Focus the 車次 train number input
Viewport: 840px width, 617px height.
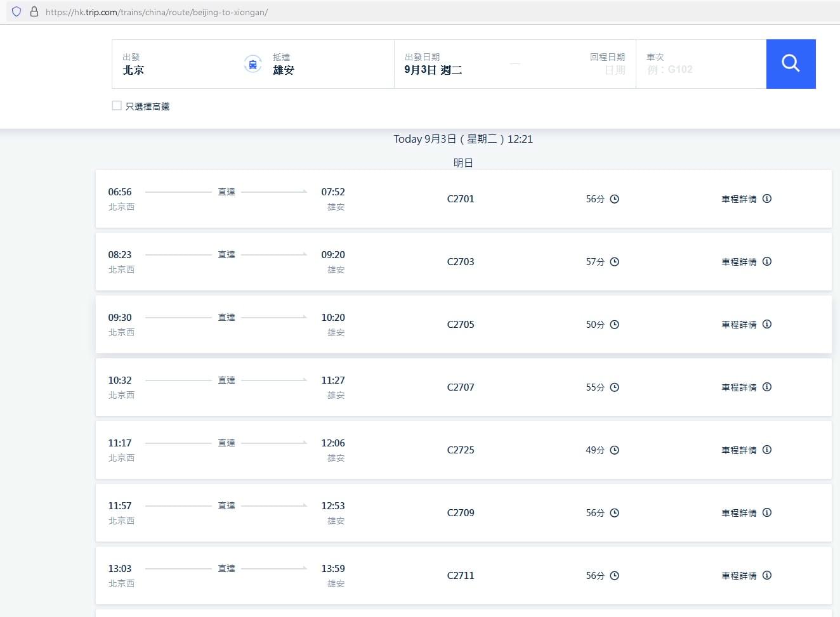(701, 64)
